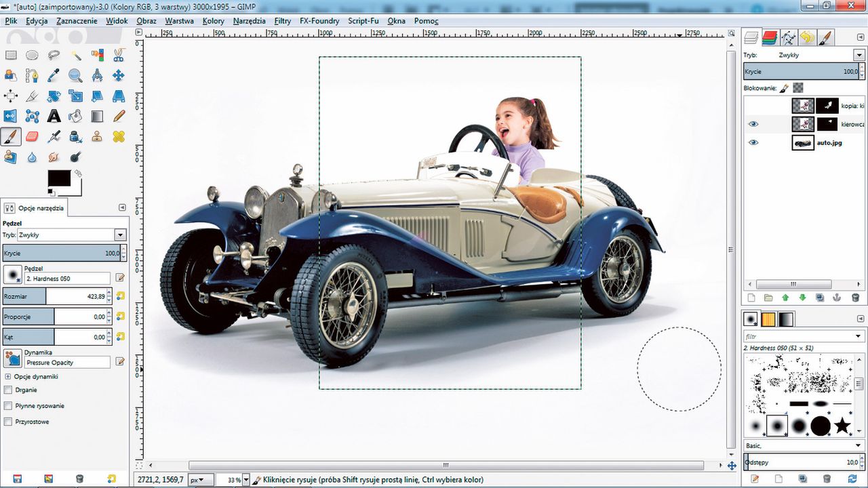Select the Rectangle Select tool
868x488 pixels.
[10, 56]
